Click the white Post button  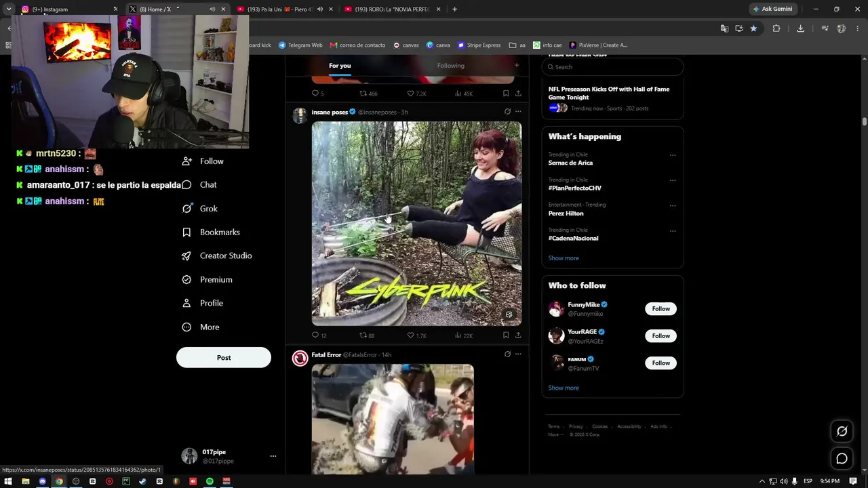coord(224,358)
